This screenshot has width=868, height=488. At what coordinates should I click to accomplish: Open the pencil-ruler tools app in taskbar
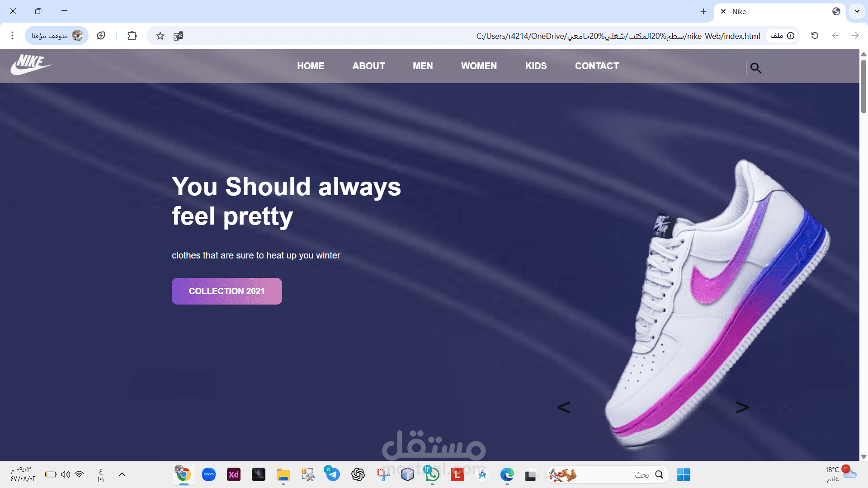(x=308, y=474)
